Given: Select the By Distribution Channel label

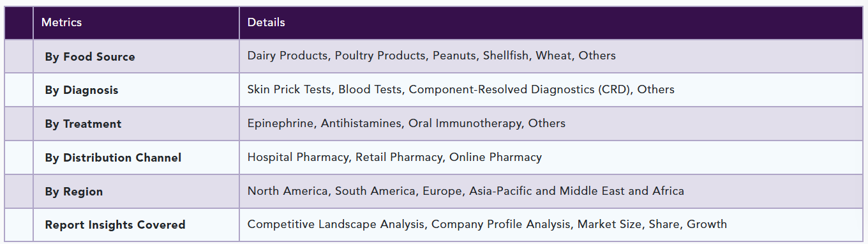Looking at the screenshot, I should tap(113, 158).
